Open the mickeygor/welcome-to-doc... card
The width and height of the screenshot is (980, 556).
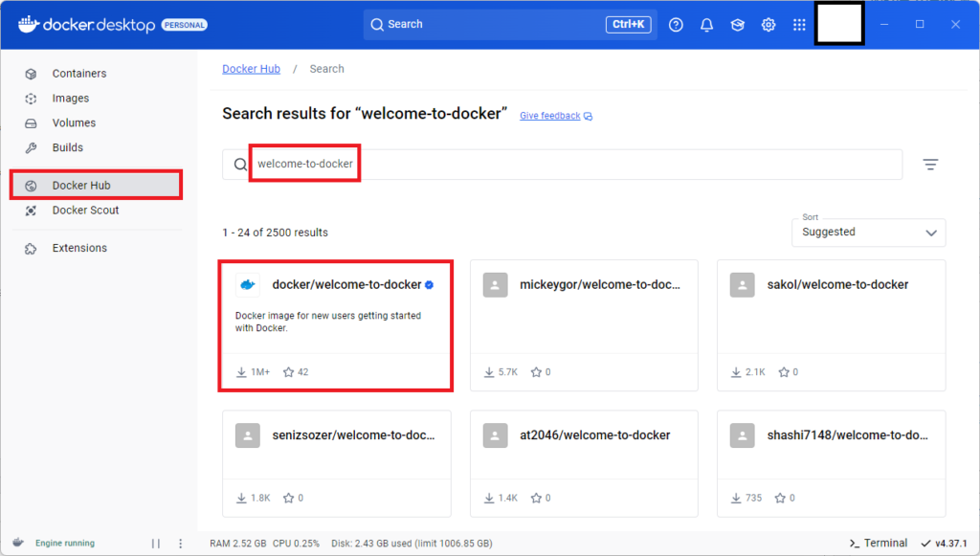tap(584, 325)
